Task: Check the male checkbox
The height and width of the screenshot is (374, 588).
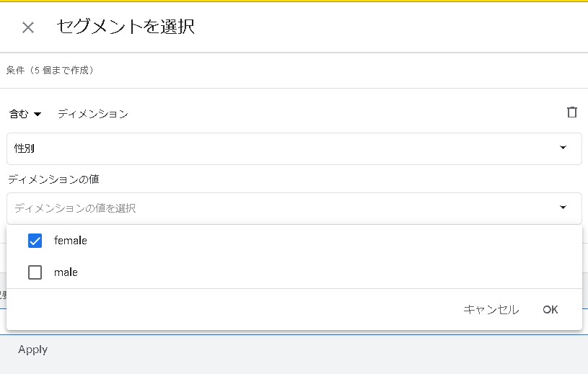Action: click(35, 272)
